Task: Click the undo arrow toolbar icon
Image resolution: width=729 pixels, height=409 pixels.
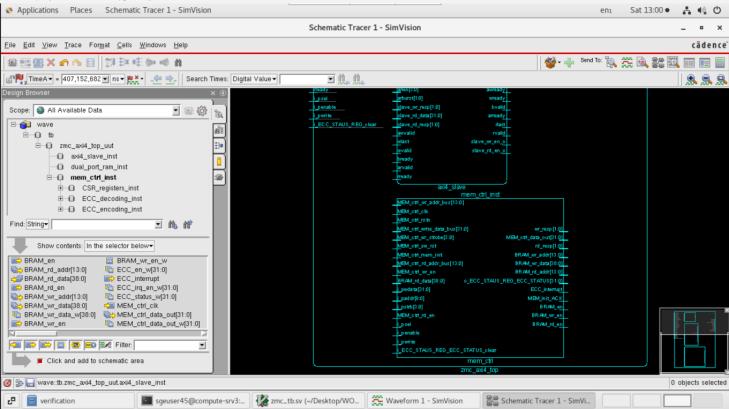Action: [x=64, y=62]
